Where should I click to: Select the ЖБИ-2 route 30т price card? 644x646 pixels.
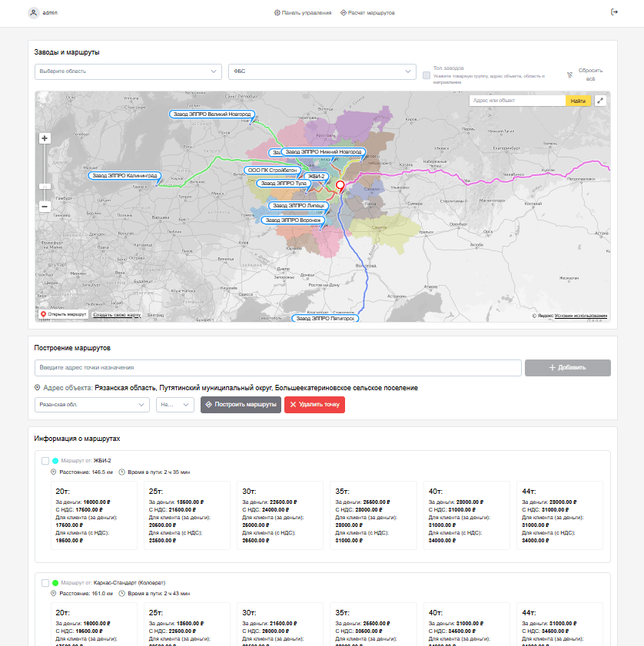click(281, 515)
